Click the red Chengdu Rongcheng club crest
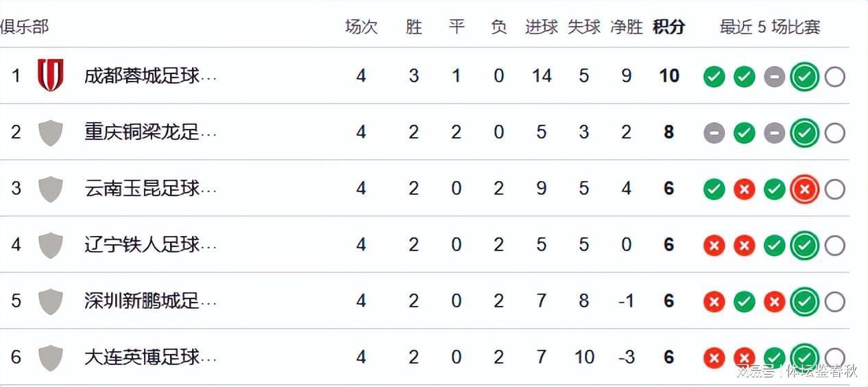868x387 pixels. 51,75
